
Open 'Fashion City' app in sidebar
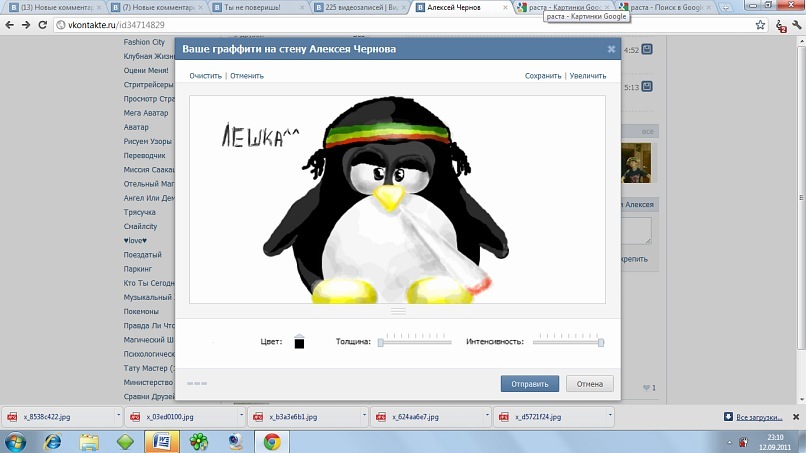pyautogui.click(x=144, y=42)
